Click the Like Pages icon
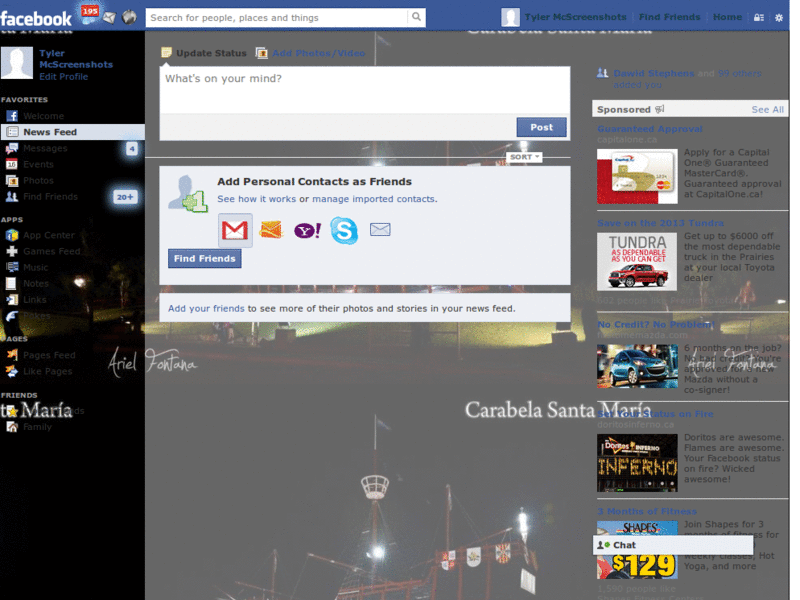 click(x=12, y=371)
